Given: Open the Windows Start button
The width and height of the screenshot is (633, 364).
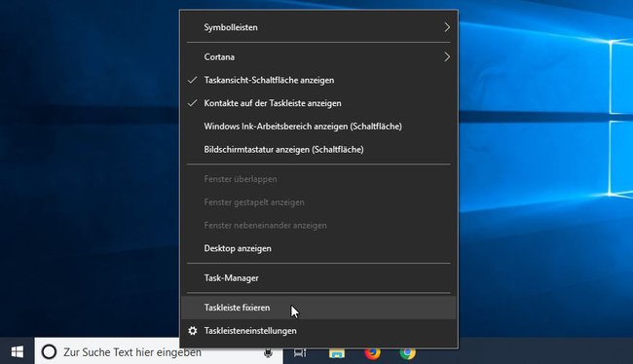Looking at the screenshot, I should (17, 351).
